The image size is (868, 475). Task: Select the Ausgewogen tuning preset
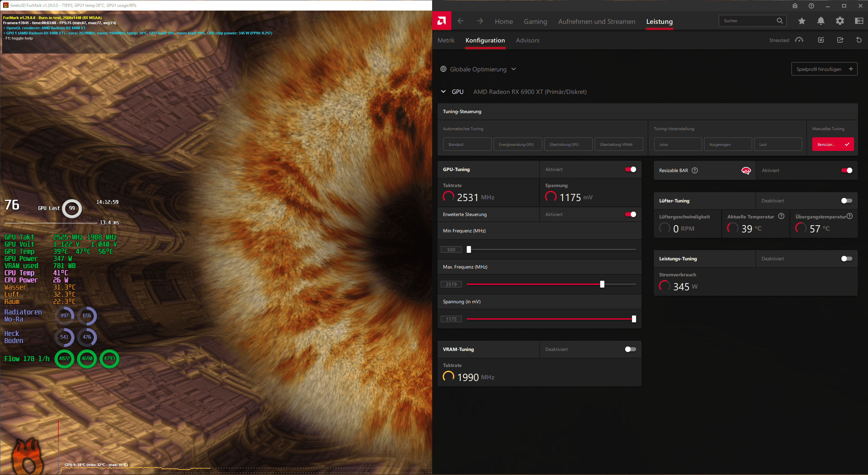728,144
